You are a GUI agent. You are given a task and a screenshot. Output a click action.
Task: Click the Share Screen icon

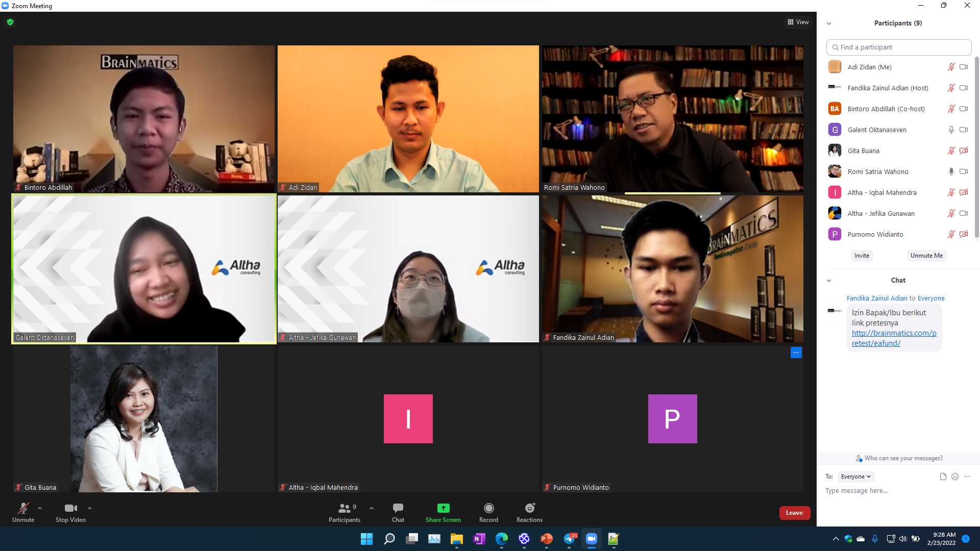(443, 508)
